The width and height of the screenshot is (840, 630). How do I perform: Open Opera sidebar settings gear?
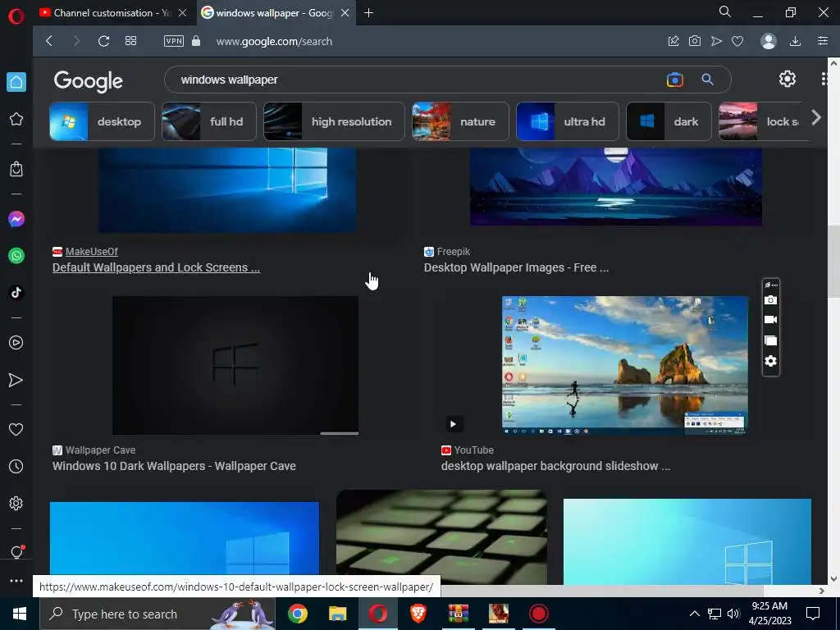(16, 503)
